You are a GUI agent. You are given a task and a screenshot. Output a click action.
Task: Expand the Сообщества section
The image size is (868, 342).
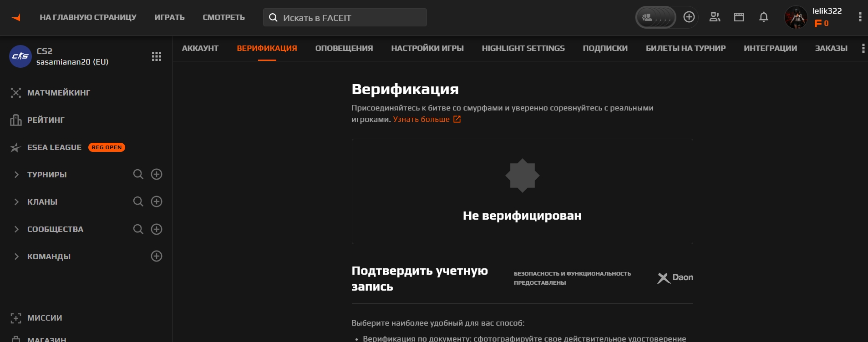click(x=16, y=229)
